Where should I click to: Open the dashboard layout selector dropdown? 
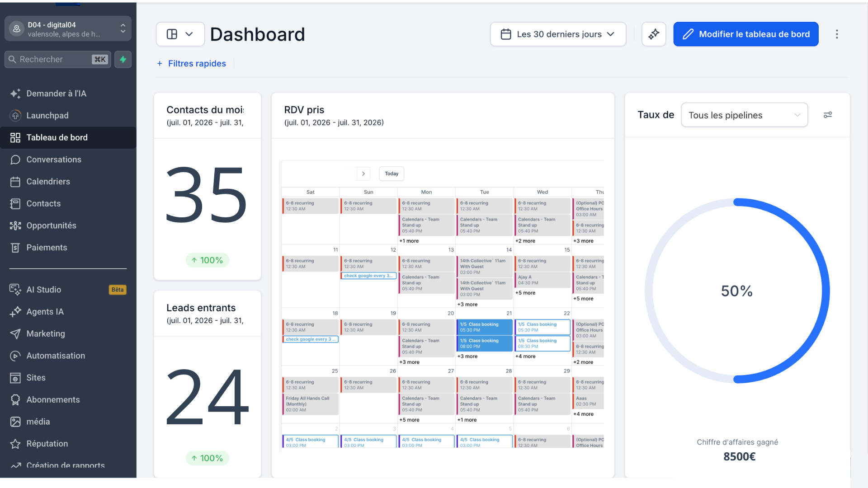point(180,34)
